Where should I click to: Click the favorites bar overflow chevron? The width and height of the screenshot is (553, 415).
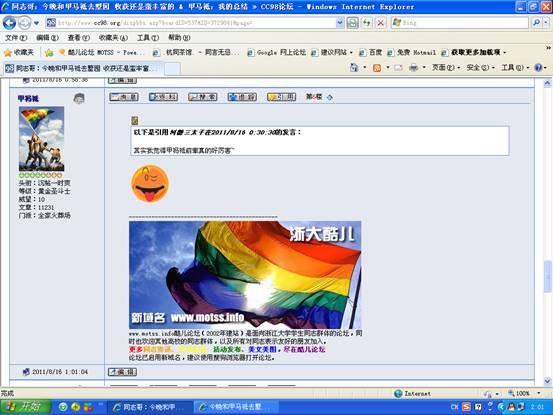pos(548,48)
